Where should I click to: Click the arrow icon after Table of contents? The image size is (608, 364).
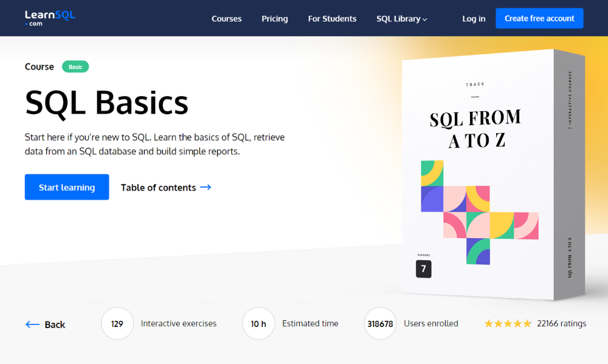click(206, 187)
